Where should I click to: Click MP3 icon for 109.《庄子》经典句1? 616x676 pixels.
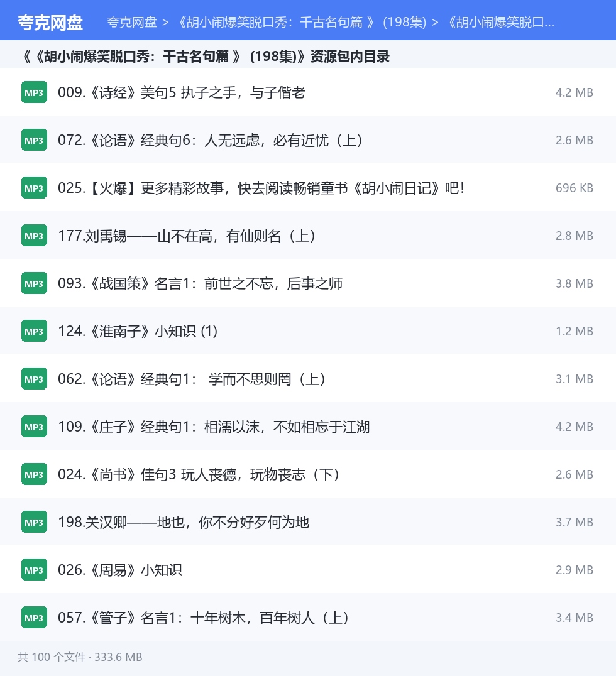point(34,427)
